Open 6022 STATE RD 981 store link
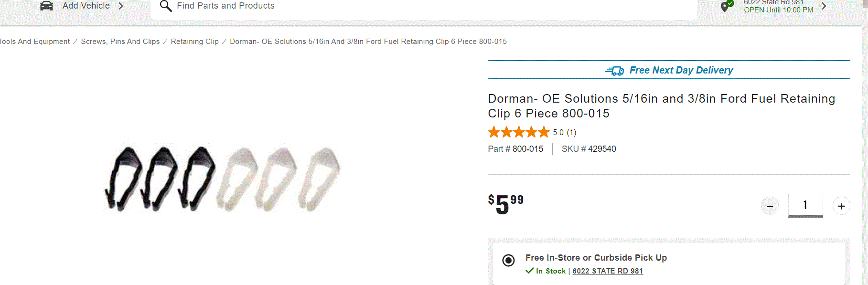Viewport: 868px width, 285px height. pyautogui.click(x=608, y=271)
